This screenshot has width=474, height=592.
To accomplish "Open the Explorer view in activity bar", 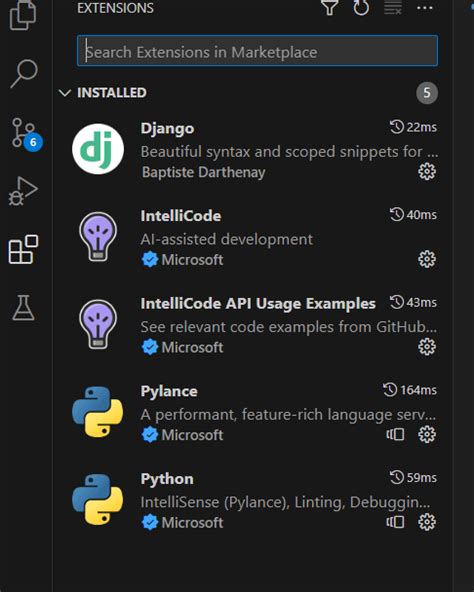I will coord(23,15).
